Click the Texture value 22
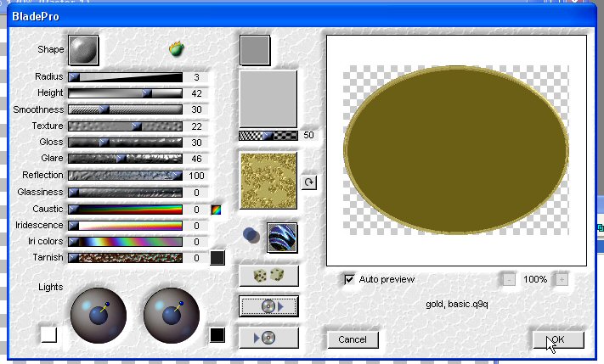The width and height of the screenshot is (604, 364). [x=196, y=126]
